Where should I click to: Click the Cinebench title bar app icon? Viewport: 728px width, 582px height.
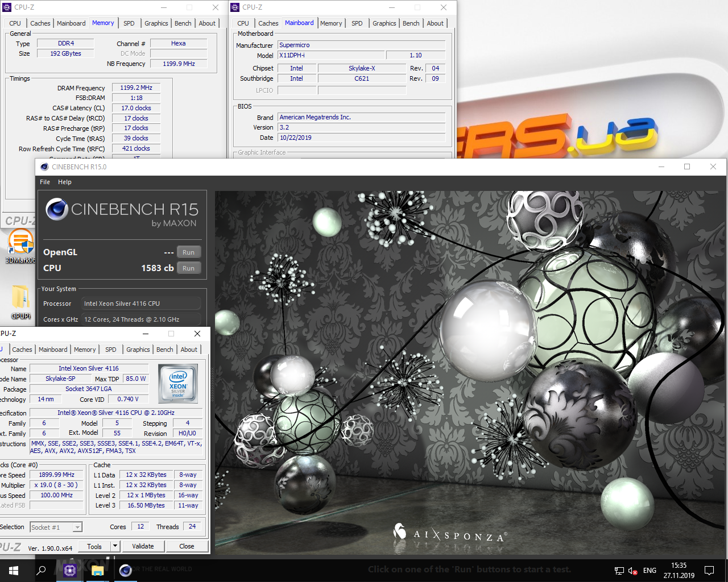click(44, 167)
